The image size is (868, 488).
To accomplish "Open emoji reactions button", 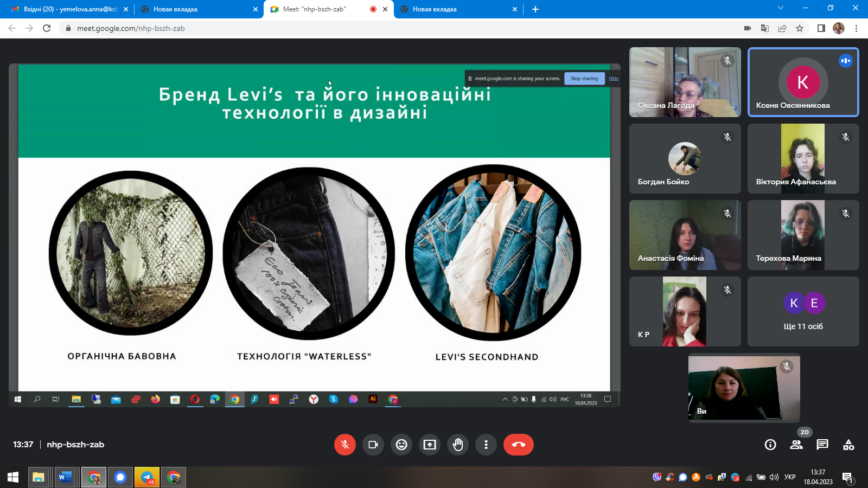I will (401, 445).
